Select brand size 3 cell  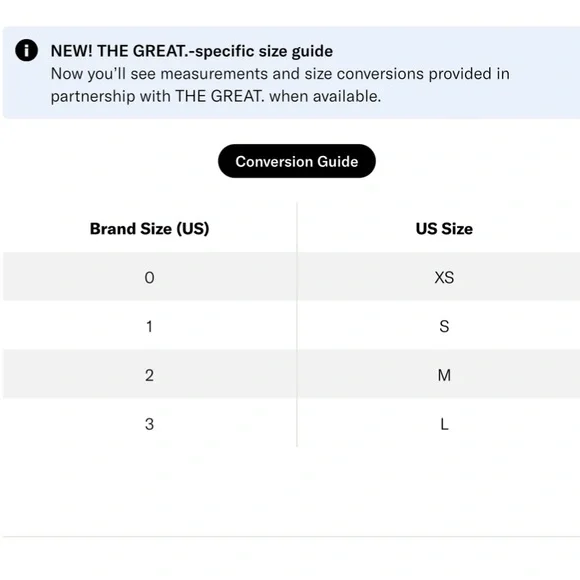pyautogui.click(x=149, y=424)
